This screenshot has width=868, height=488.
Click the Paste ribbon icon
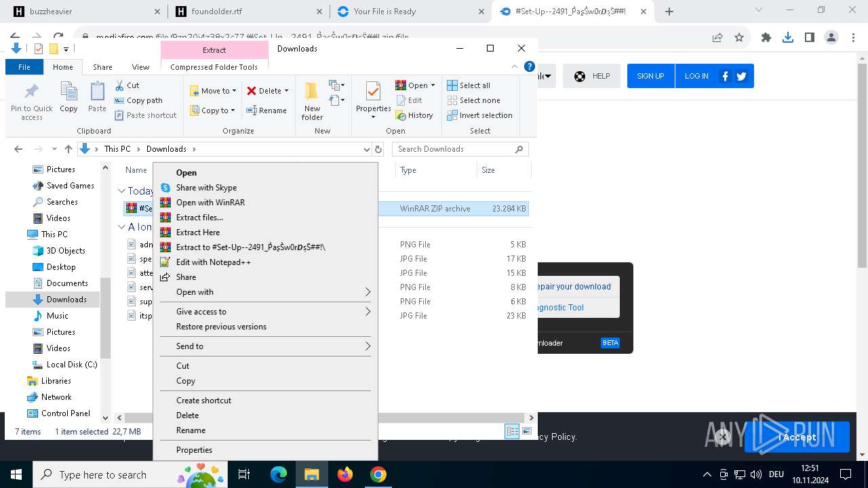click(97, 97)
